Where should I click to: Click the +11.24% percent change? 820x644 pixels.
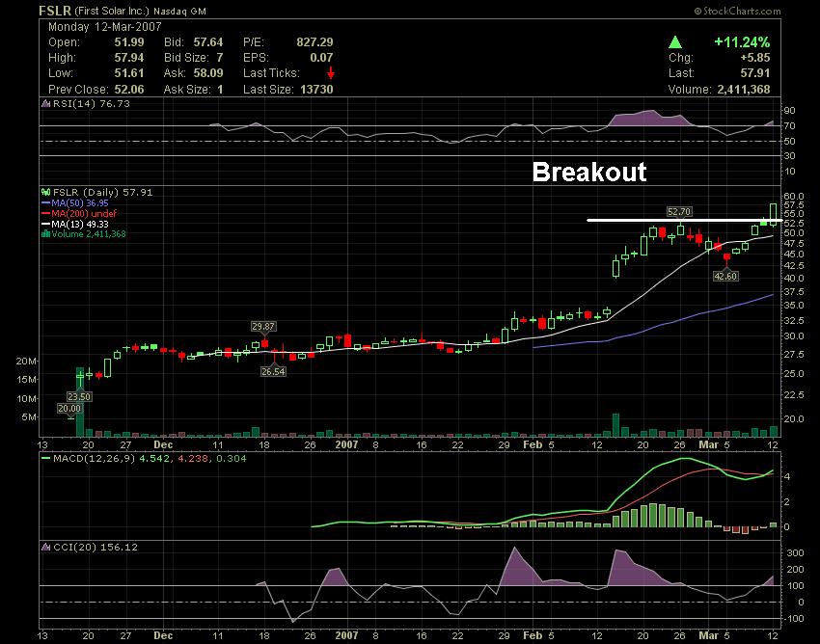coord(742,42)
